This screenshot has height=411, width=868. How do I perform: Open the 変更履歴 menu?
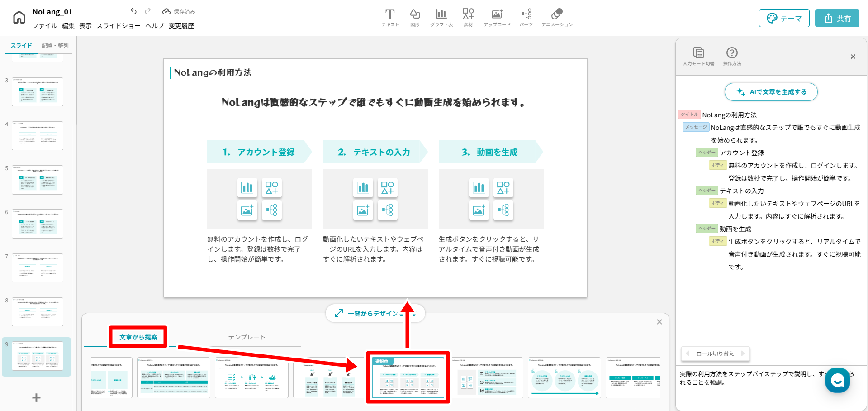click(181, 26)
